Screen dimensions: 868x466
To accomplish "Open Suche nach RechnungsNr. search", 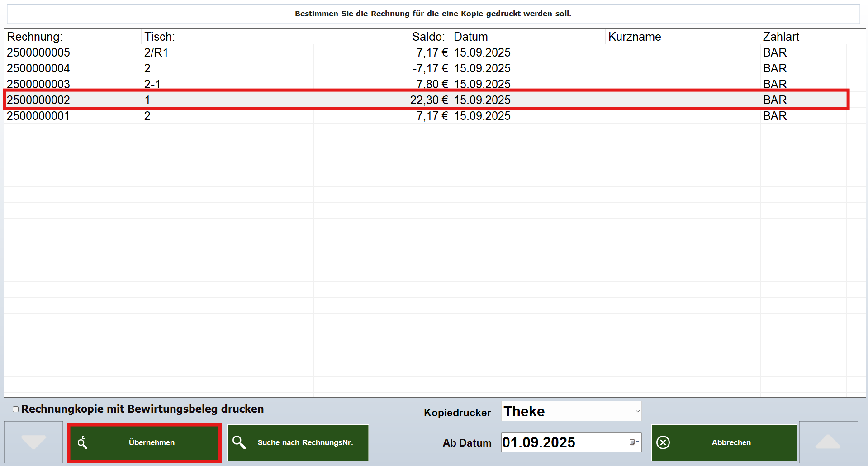I will tap(298, 442).
